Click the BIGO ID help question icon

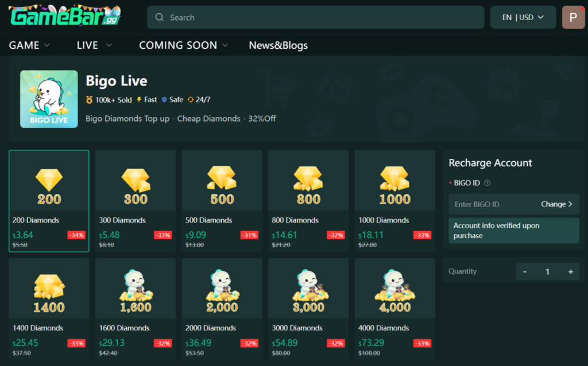click(x=487, y=183)
